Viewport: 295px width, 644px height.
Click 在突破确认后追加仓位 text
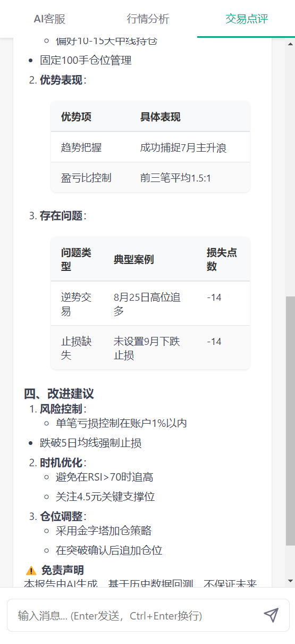(x=109, y=550)
